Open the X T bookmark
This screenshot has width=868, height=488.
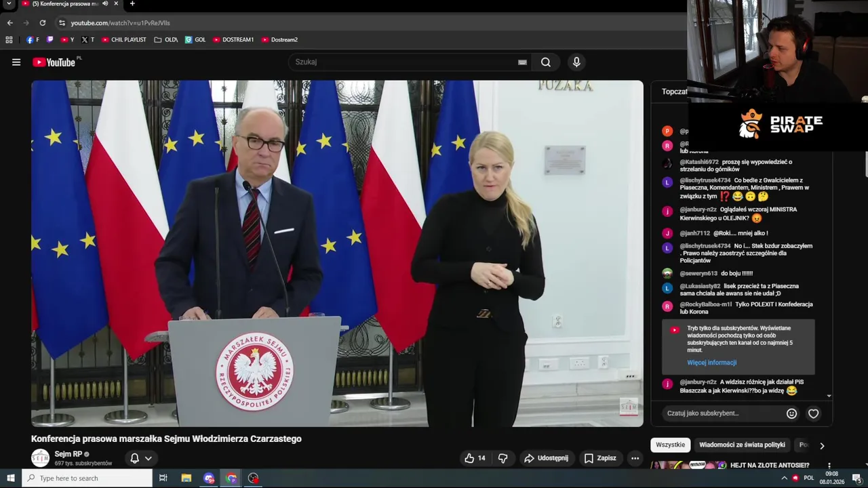coord(88,40)
